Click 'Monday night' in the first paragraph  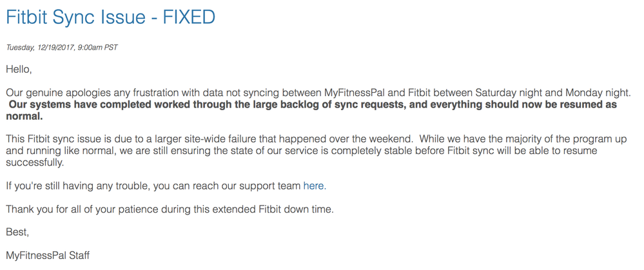[599, 93]
